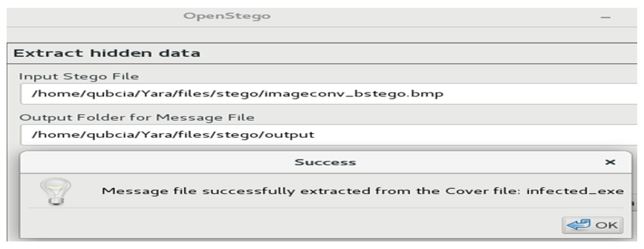The image size is (644, 249).
Task: Click the blue return arrow on OK
Action: tap(578, 224)
